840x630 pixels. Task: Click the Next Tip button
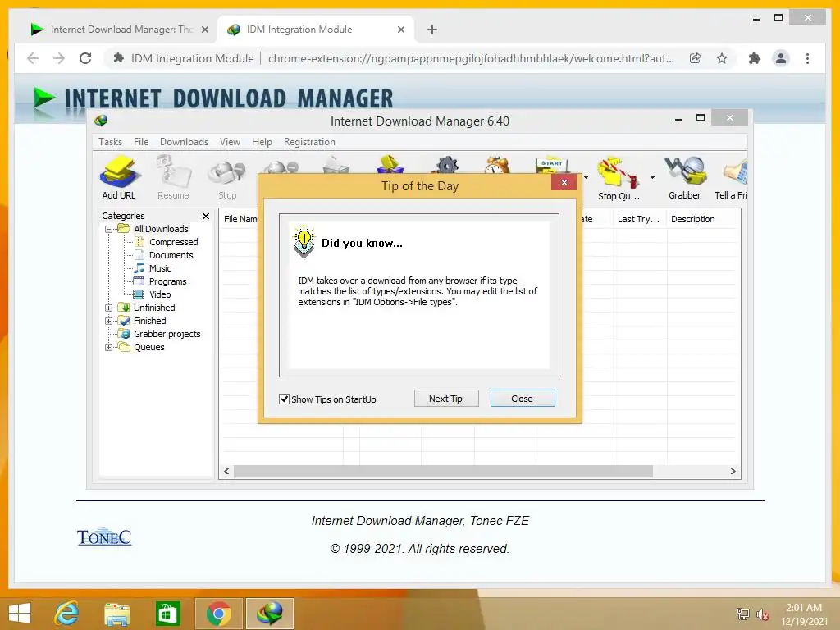(445, 399)
